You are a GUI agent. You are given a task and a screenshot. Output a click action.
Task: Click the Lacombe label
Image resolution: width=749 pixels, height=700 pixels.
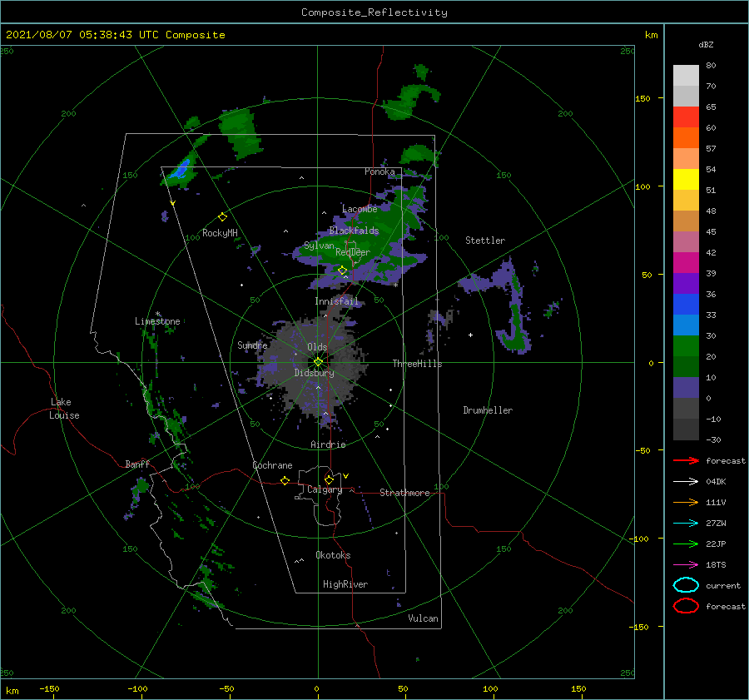coord(360,209)
